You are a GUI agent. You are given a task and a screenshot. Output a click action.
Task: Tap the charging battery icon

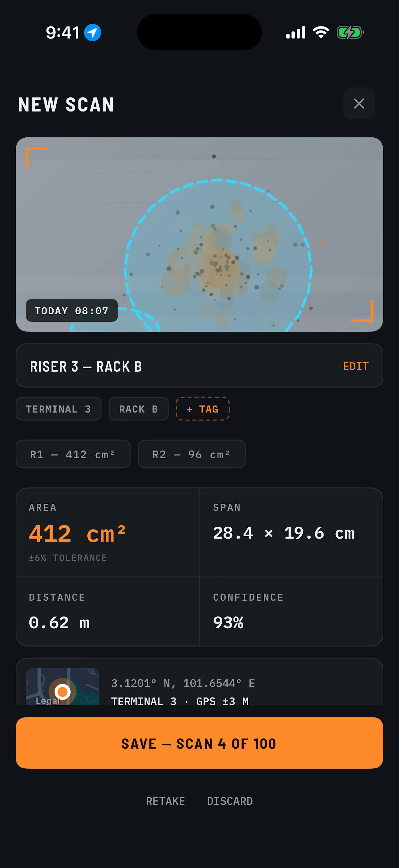[x=350, y=33]
